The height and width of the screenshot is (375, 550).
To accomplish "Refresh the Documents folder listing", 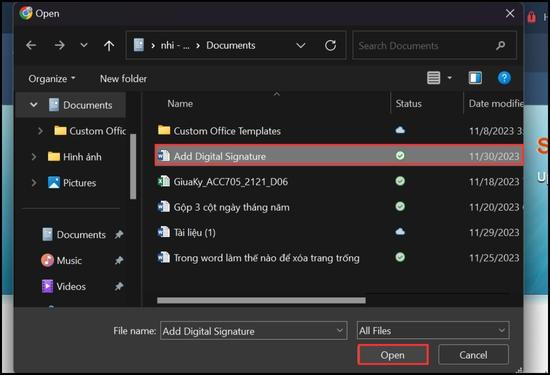I will click(x=330, y=45).
